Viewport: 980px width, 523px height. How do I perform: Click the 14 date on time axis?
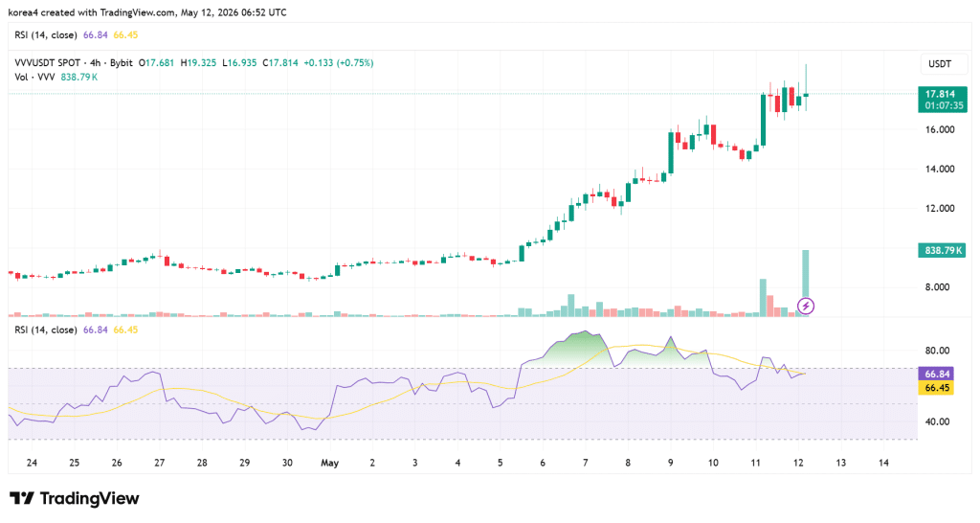click(x=883, y=463)
